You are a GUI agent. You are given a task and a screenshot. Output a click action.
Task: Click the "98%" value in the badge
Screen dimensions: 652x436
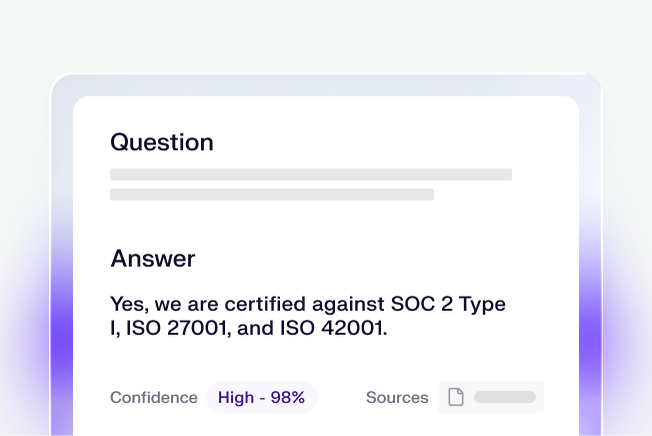pos(287,397)
